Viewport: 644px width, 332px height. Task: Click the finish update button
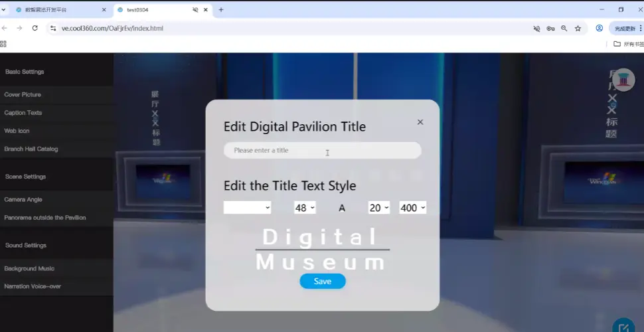tap(626, 29)
